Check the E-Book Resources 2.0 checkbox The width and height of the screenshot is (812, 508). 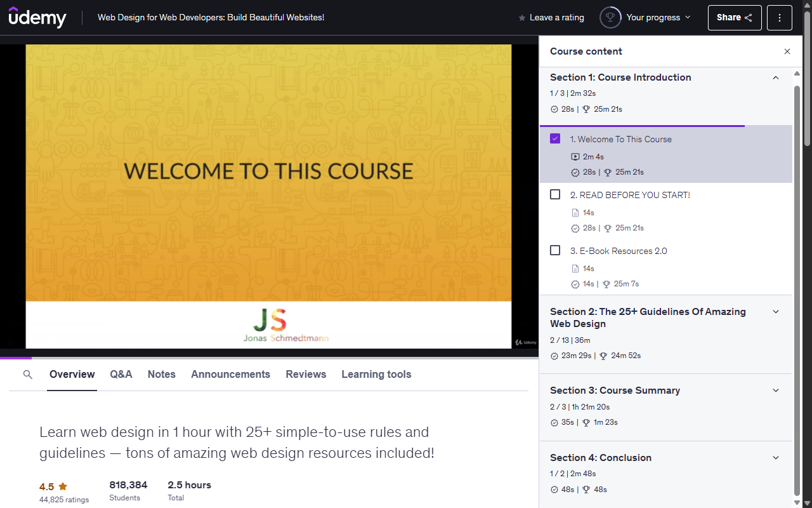(555, 250)
